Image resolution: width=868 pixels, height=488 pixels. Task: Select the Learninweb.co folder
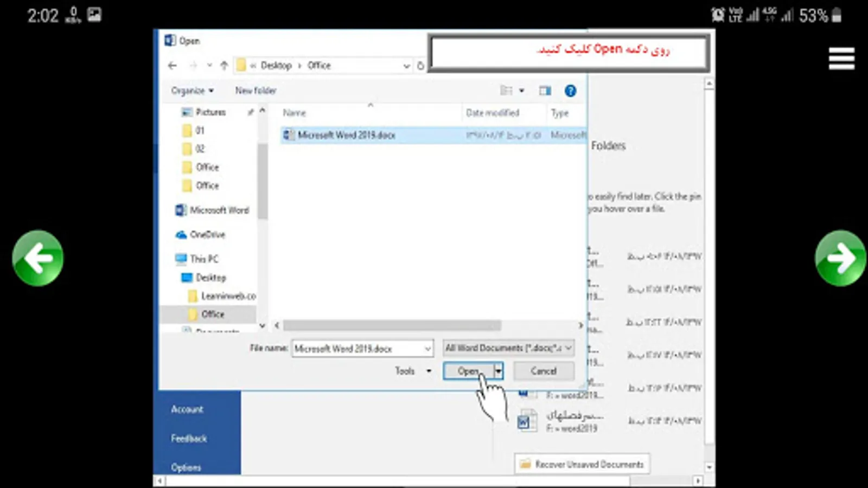221,296
